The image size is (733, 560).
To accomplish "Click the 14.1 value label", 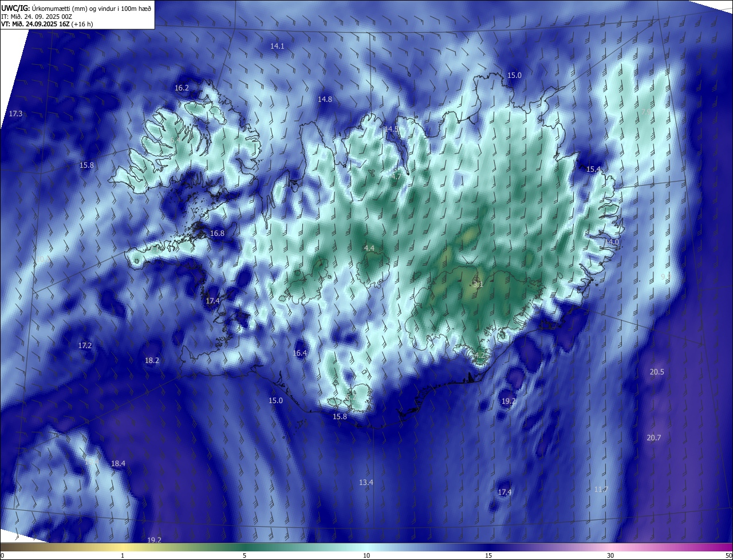I will click(277, 46).
